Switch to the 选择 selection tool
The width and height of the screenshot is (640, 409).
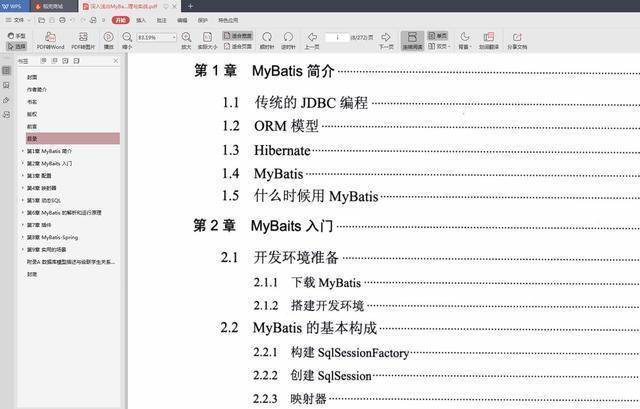17,46
